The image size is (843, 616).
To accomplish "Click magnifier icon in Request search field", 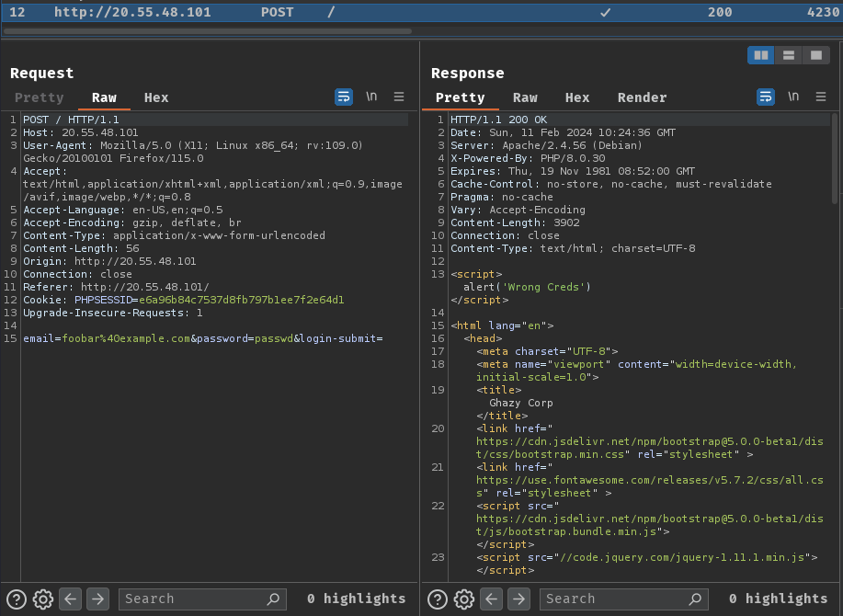I will point(273,599).
